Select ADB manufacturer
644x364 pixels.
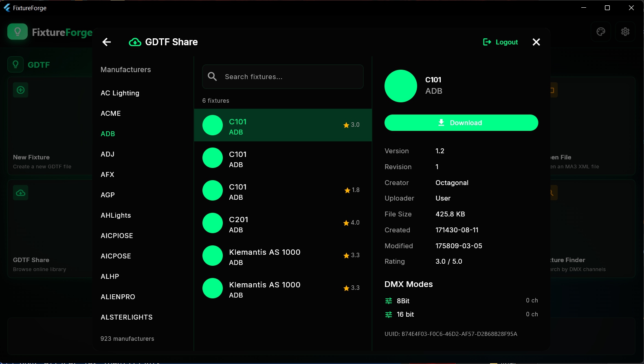pyautogui.click(x=108, y=134)
